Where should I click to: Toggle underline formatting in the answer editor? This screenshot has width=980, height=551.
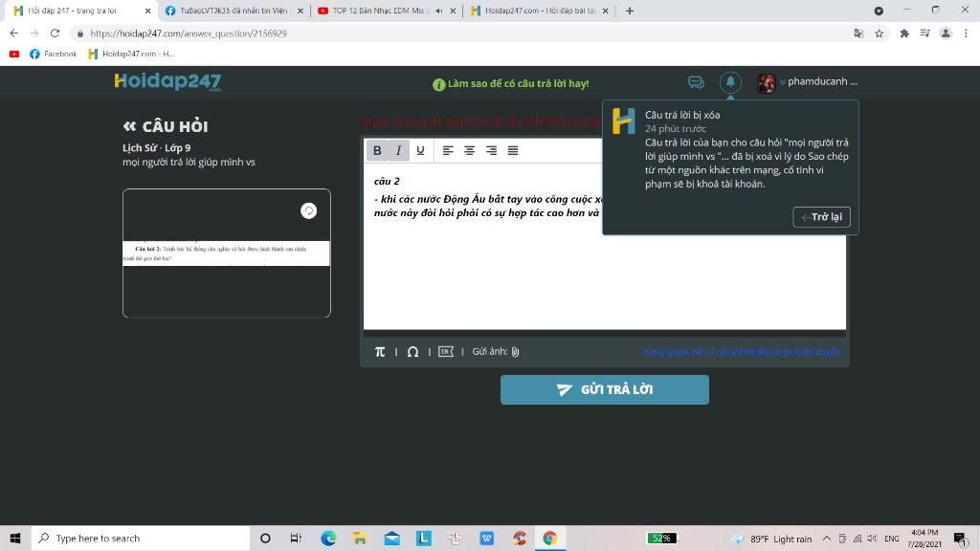(421, 150)
